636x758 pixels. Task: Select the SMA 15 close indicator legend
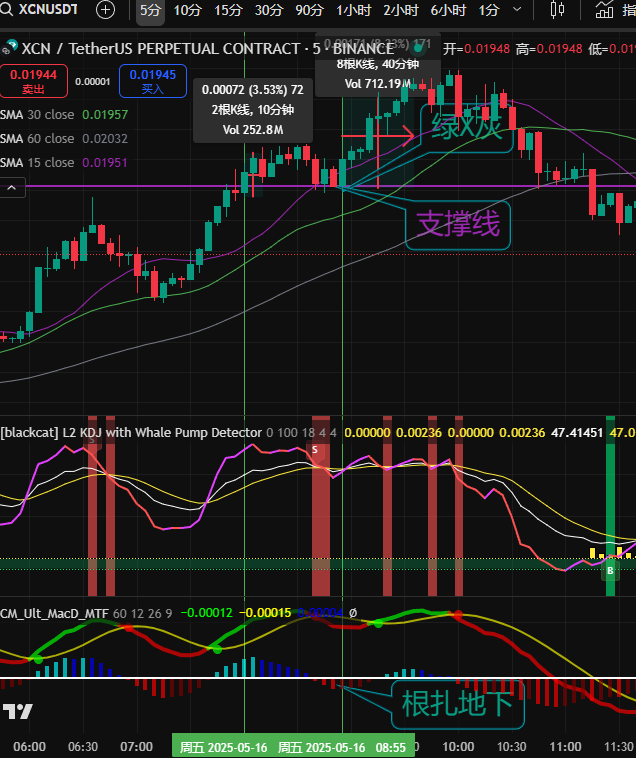click(x=64, y=162)
